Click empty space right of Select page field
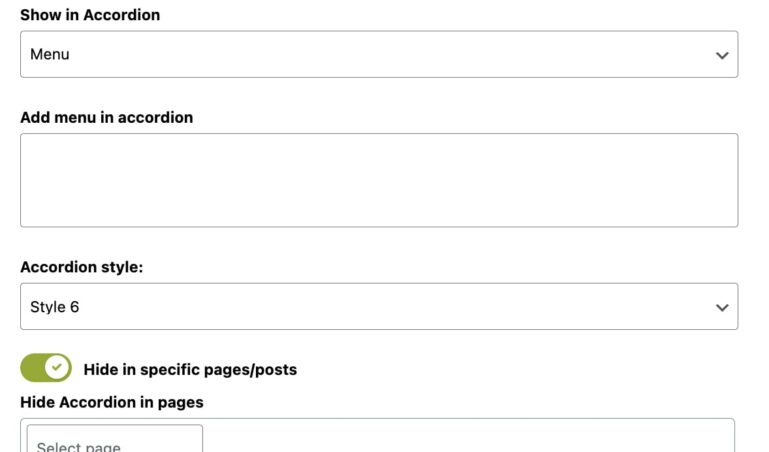Viewport: 769px width, 452px height. coord(468,440)
